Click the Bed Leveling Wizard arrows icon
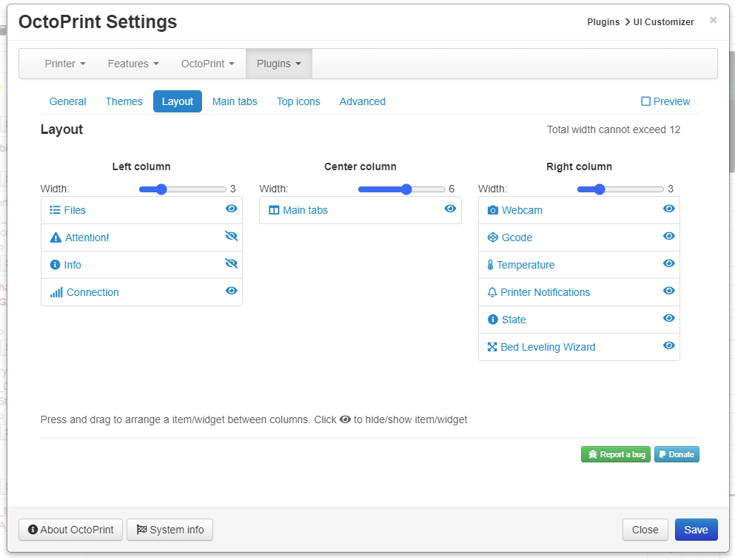 click(x=492, y=347)
